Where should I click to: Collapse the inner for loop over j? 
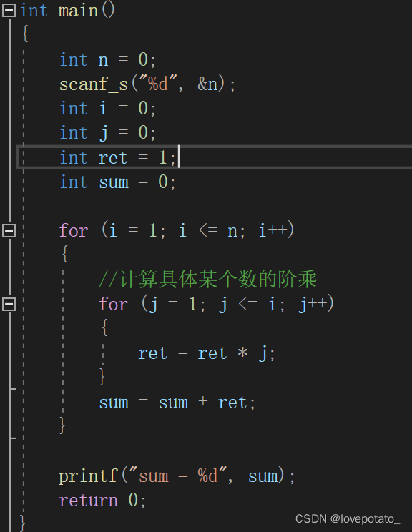9,304
